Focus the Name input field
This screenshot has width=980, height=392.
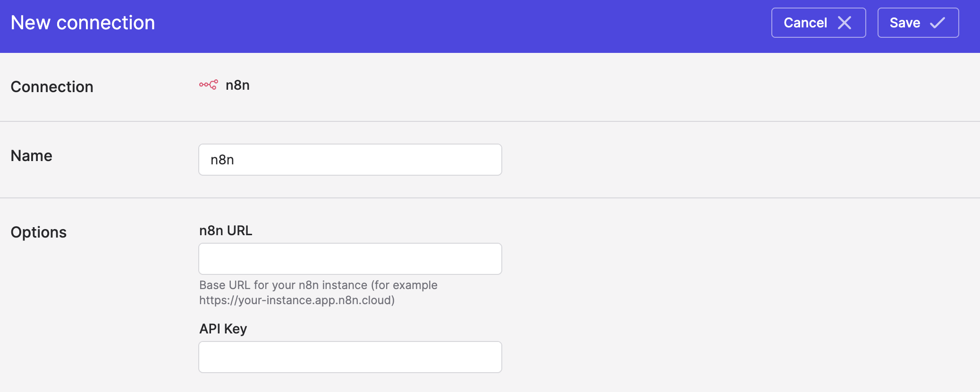click(350, 160)
